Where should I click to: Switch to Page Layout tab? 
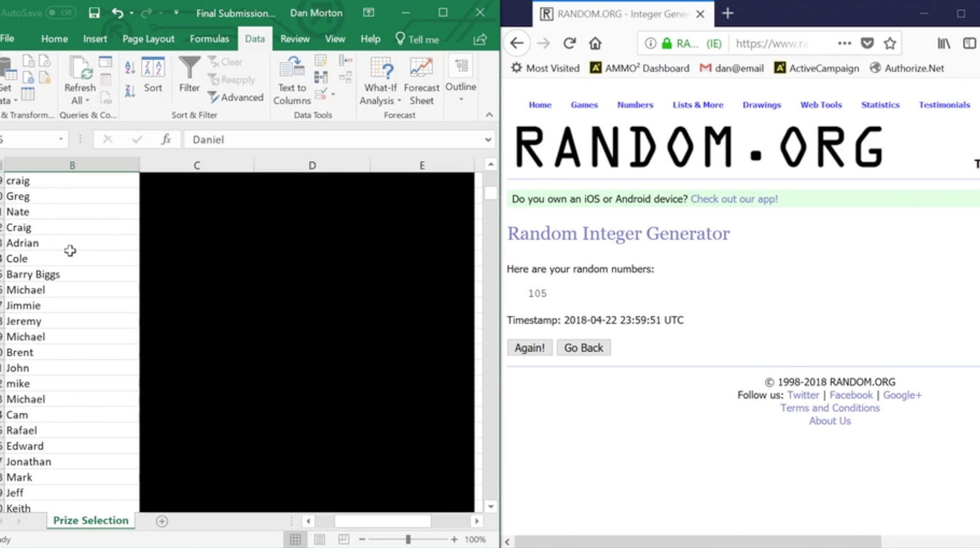coord(148,39)
